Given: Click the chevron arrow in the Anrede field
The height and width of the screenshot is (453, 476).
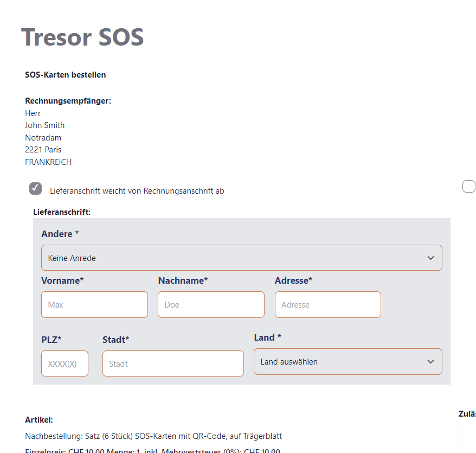Looking at the screenshot, I should coord(430,258).
